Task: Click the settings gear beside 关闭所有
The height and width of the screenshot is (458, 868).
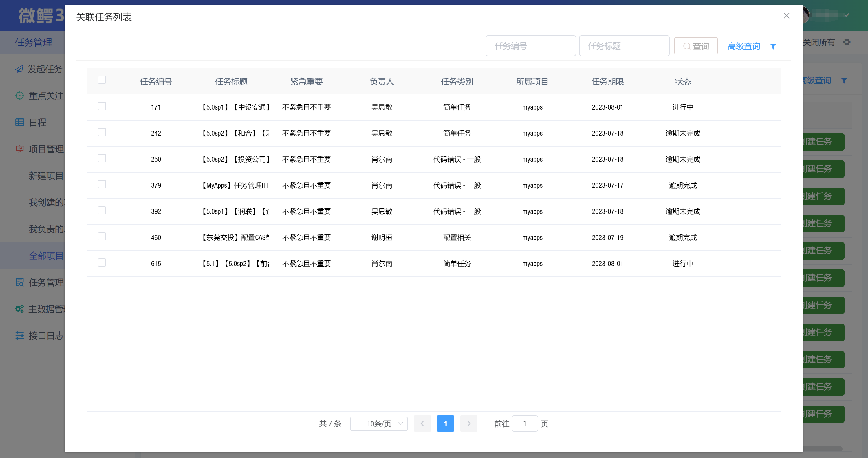Action: (847, 42)
